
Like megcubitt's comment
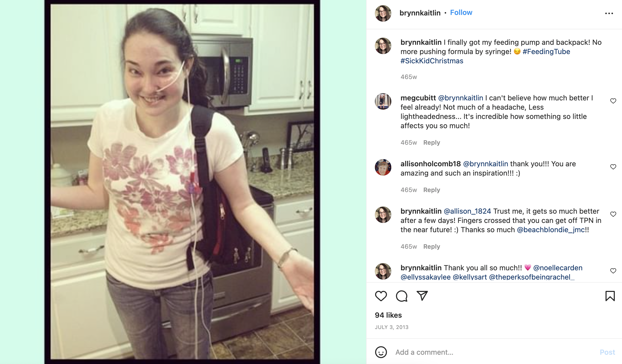tap(613, 101)
